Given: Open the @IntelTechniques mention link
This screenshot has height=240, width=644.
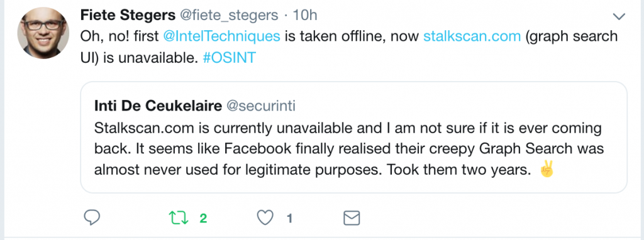Looking at the screenshot, I should pos(222,36).
